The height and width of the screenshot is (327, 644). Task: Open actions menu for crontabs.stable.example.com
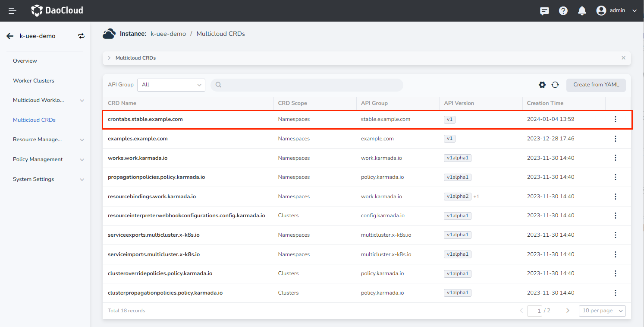click(615, 120)
